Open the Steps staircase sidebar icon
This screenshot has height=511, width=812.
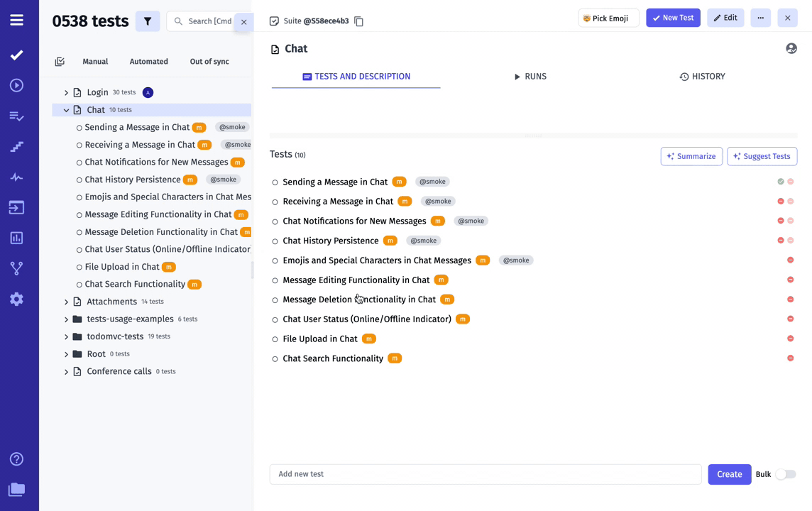16,147
